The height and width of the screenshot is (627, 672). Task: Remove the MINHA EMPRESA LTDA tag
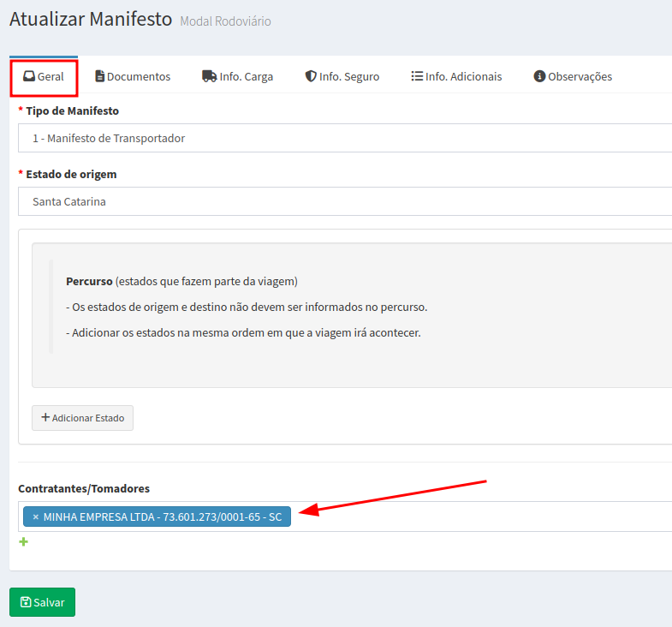35,517
